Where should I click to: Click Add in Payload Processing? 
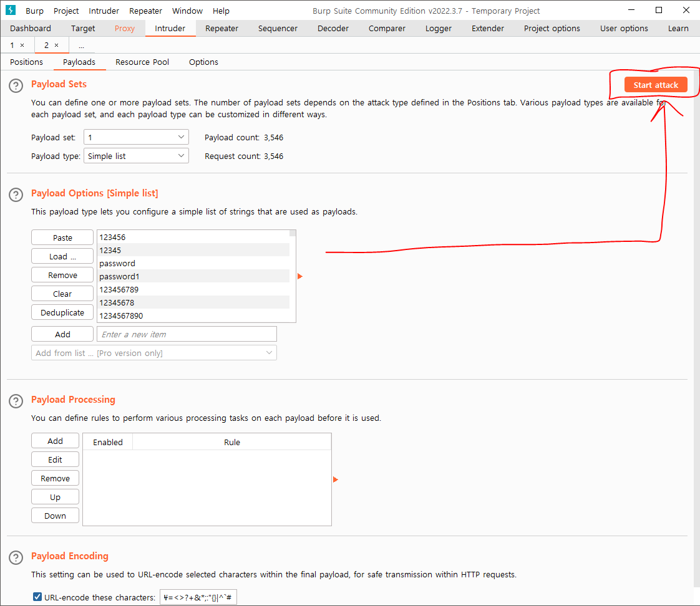(x=56, y=441)
